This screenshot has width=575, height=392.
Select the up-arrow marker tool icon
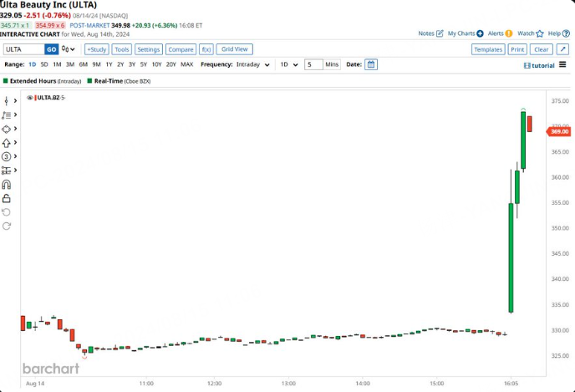(6, 143)
